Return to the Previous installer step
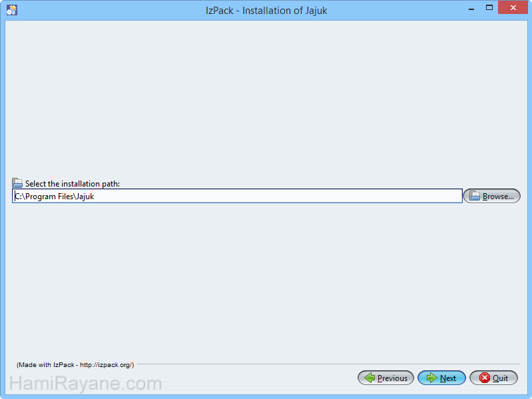The image size is (532, 399). click(x=386, y=378)
